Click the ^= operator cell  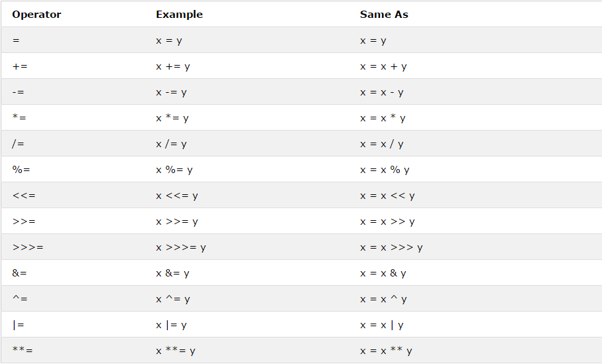pyautogui.click(x=20, y=299)
